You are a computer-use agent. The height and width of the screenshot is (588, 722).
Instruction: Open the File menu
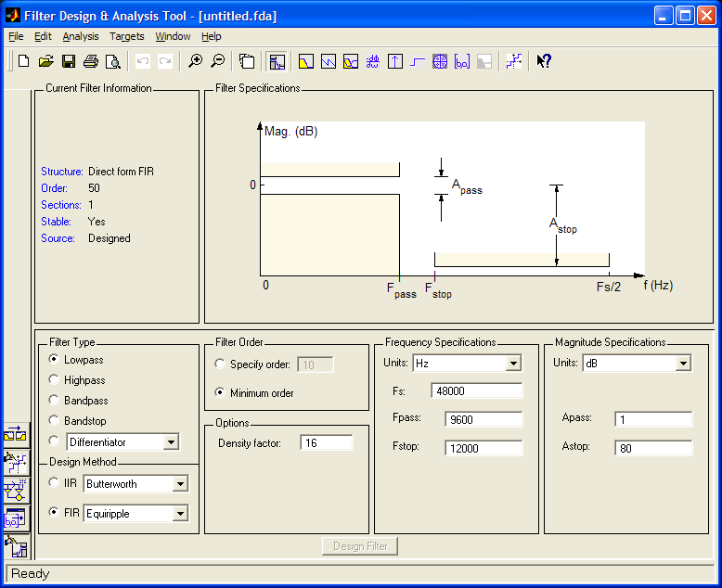click(x=16, y=36)
